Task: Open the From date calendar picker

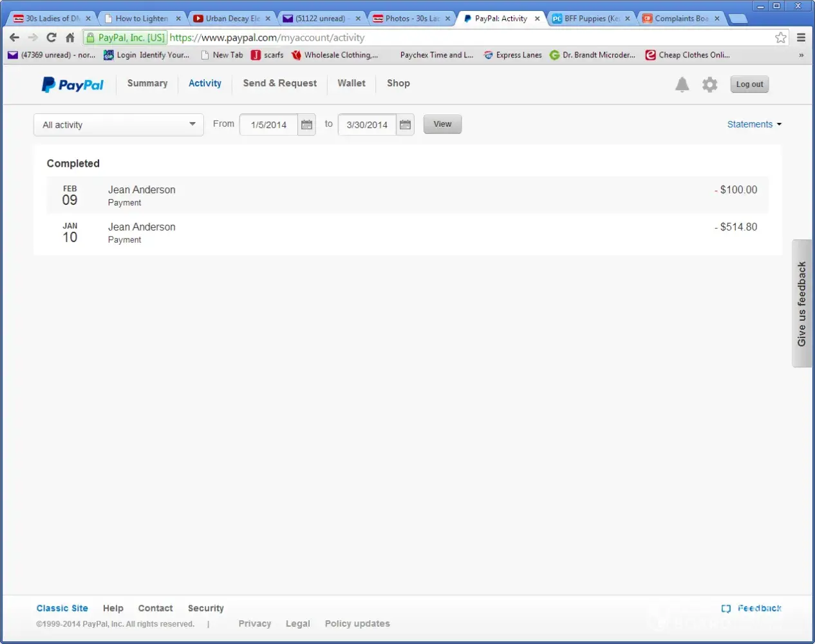Action: tap(306, 125)
